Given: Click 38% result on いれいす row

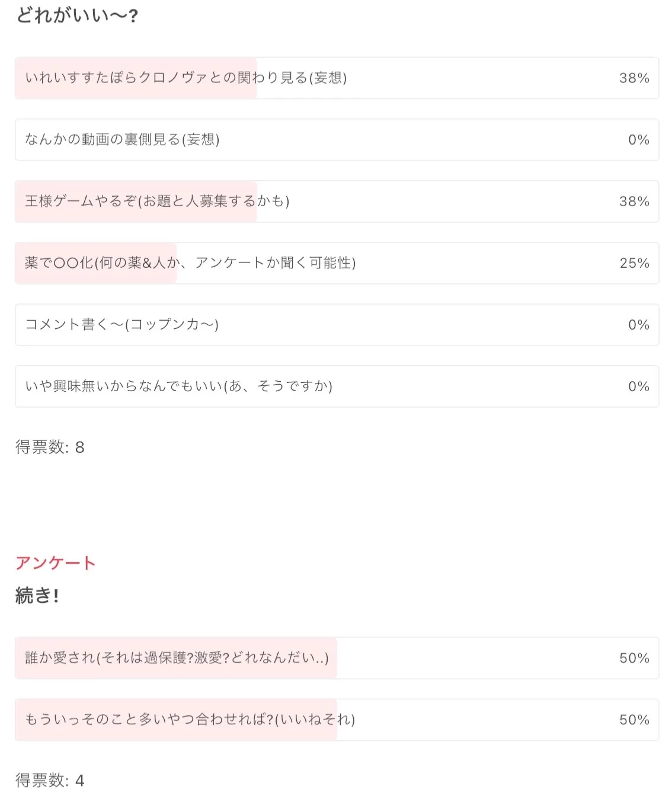Looking at the screenshot, I should 634,78.
